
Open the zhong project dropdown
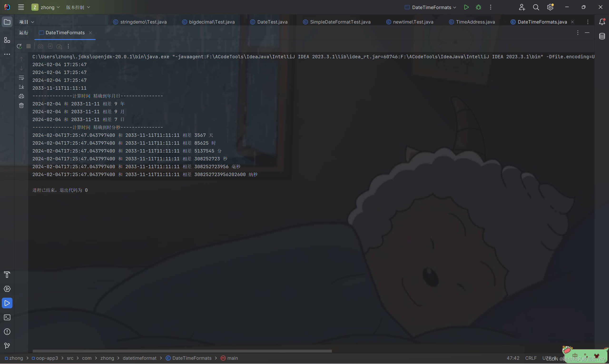tap(46, 7)
